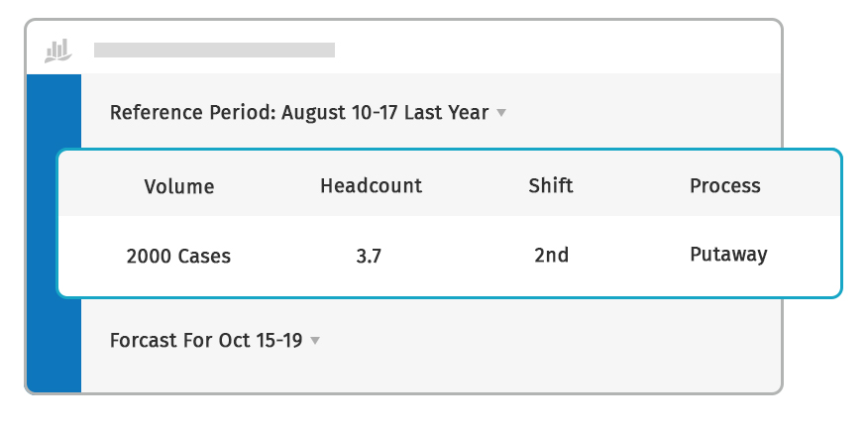This screenshot has height=431, width=868.
Task: Sort by the Shift column header
Action: coord(551,185)
